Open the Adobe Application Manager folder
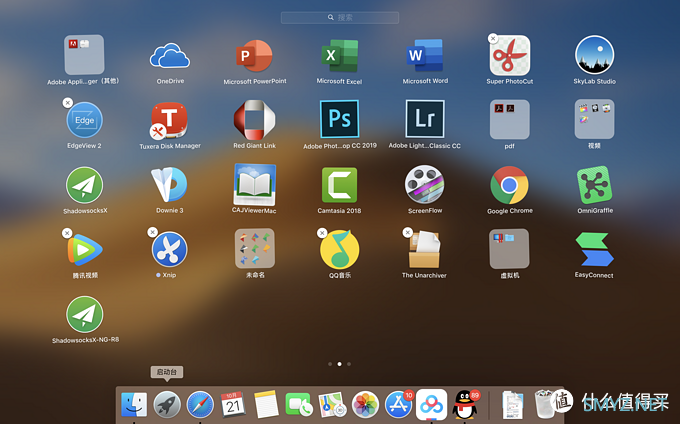The height and width of the screenshot is (424, 680). pyautogui.click(x=84, y=55)
